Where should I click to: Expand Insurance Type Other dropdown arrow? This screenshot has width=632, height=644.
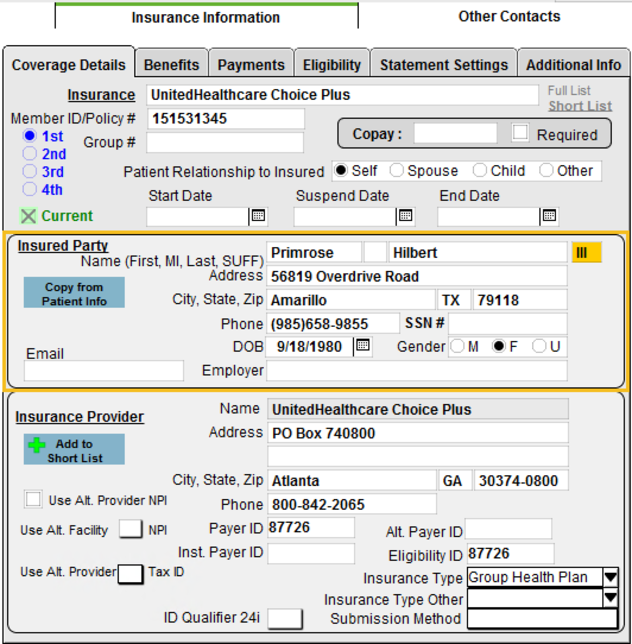coord(611,598)
